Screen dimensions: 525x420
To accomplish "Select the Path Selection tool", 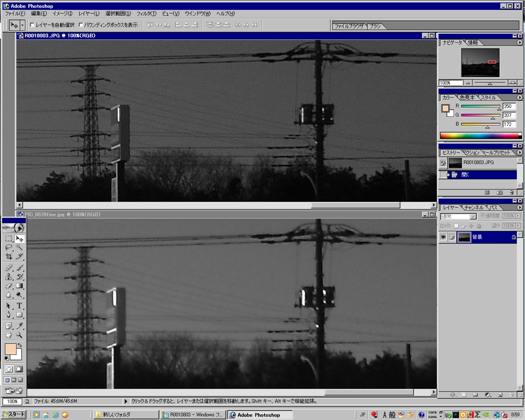I will pos(9,306).
